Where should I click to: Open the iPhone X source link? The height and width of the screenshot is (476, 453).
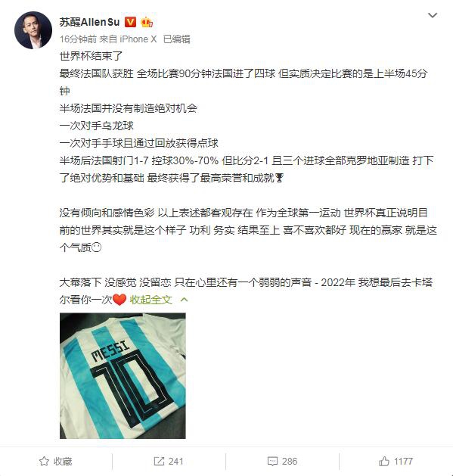pos(138,39)
